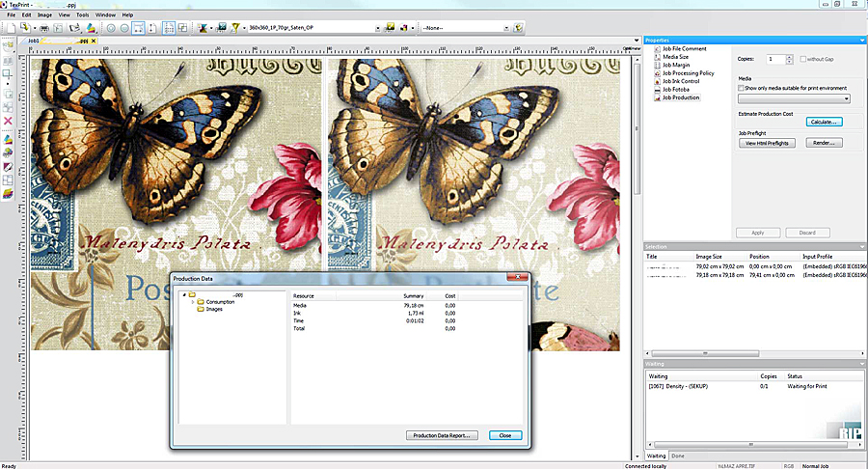Open the View menu
This screenshot has width=868, height=469.
point(65,14)
